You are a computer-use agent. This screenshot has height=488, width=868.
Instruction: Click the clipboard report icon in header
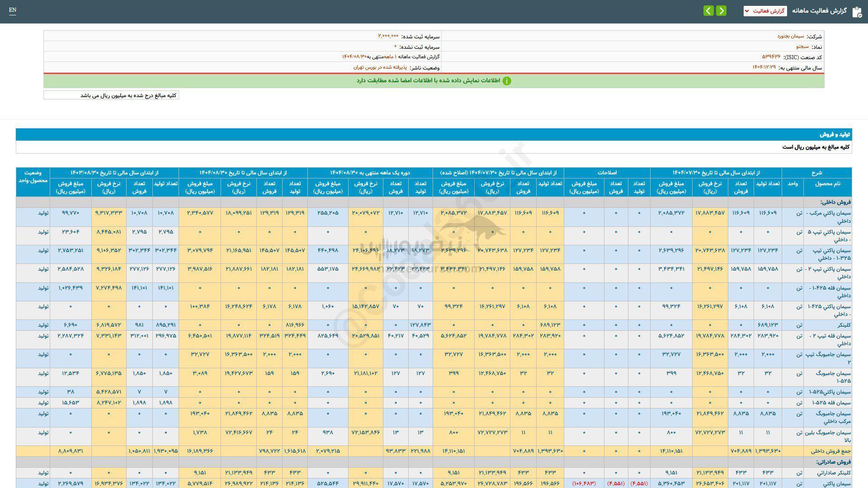point(857,12)
